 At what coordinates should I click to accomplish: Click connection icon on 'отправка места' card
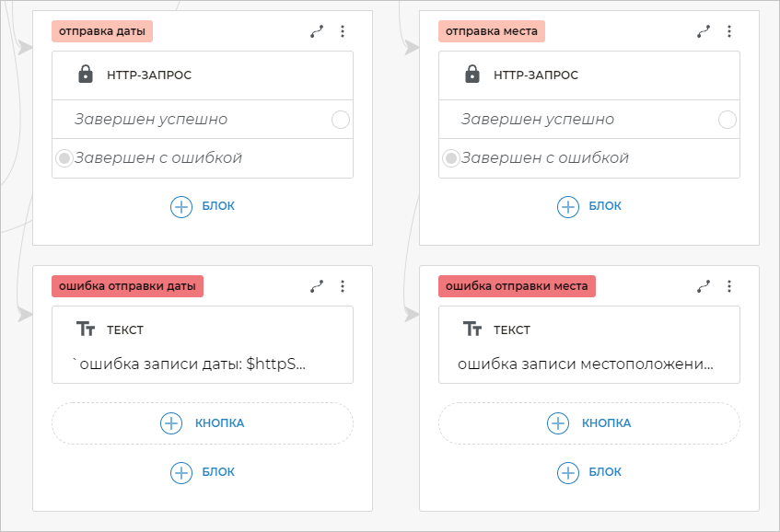[704, 31]
